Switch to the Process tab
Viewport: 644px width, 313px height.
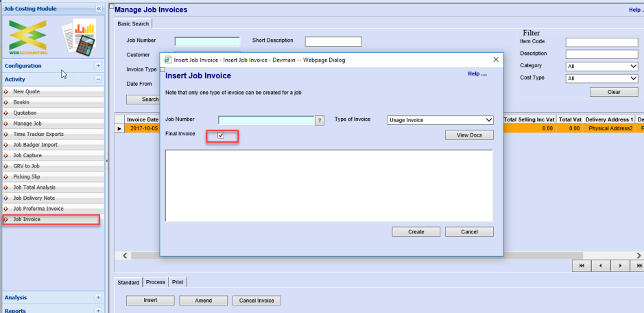pos(156,282)
